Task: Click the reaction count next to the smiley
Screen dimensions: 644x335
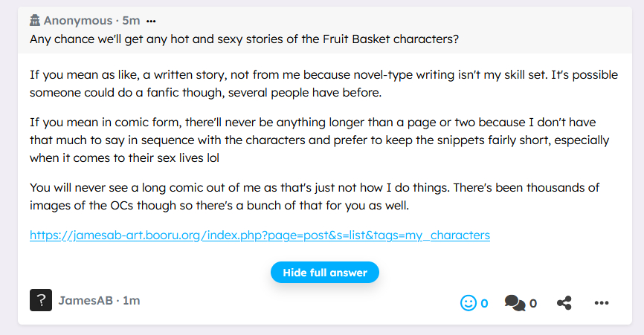Action: coord(484,303)
